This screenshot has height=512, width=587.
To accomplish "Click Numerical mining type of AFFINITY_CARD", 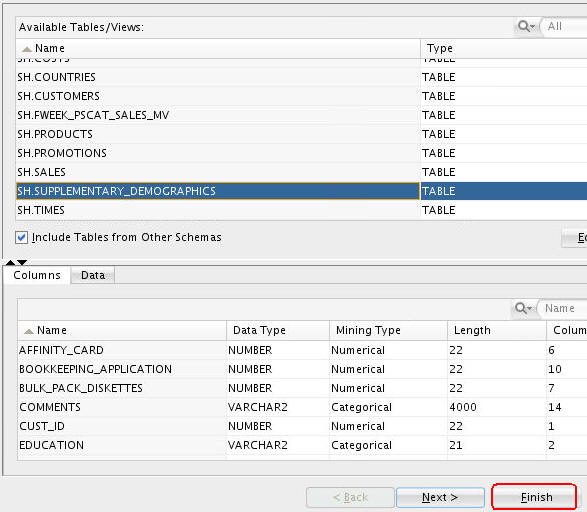I will point(358,350).
